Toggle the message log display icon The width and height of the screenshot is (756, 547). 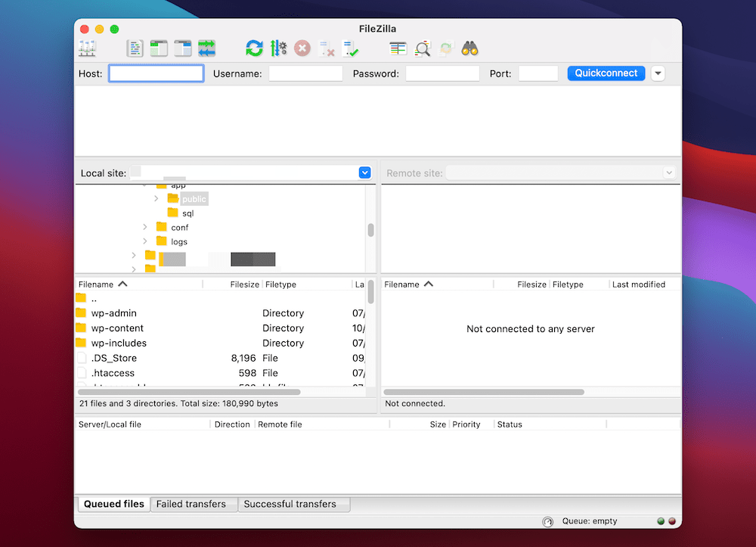[x=135, y=48]
